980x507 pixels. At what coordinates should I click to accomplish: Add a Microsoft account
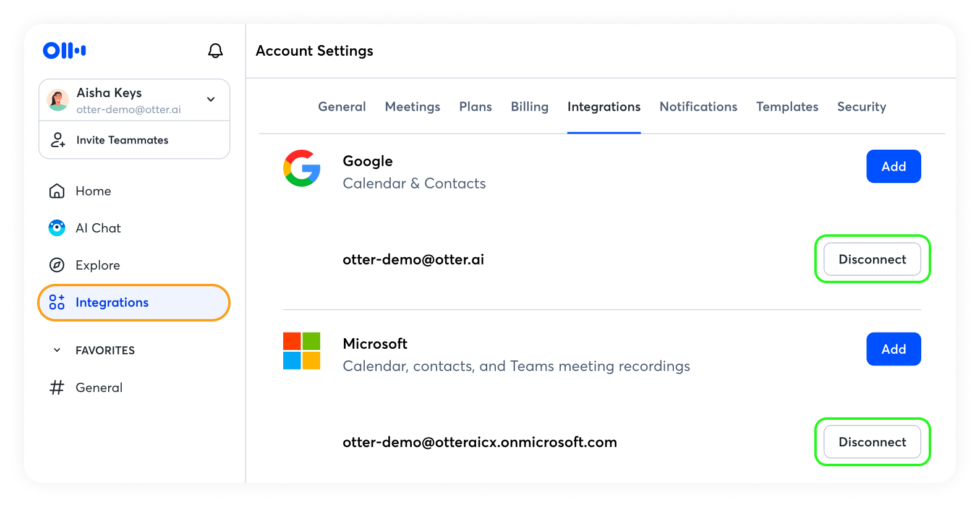click(893, 349)
